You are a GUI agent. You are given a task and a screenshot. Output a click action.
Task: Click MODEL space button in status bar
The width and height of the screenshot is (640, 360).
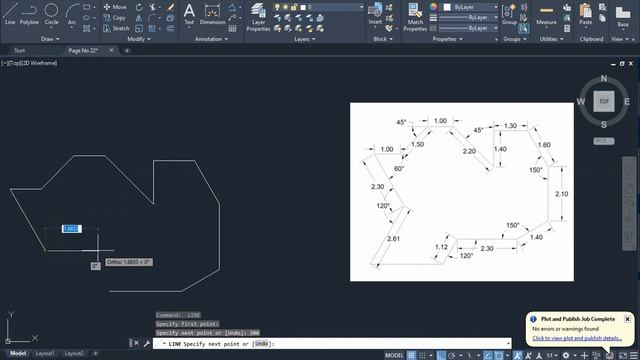(394, 356)
